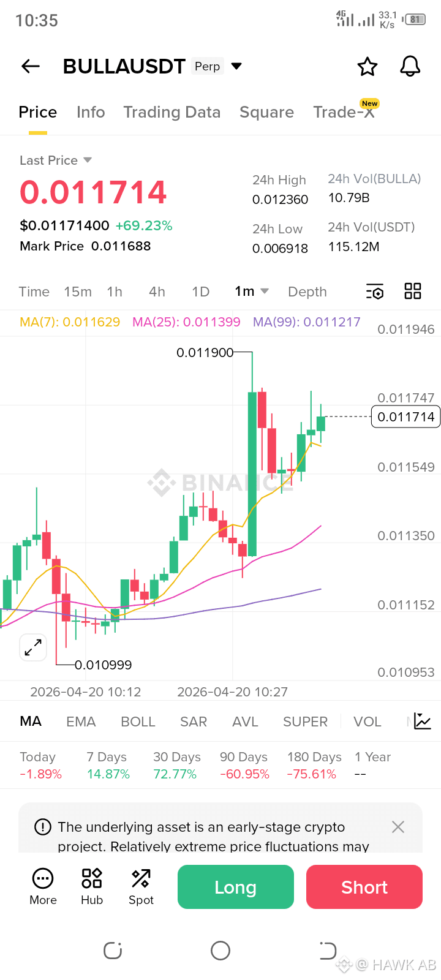
Task: Tap the 1 Year performance entry
Action: [x=372, y=766]
